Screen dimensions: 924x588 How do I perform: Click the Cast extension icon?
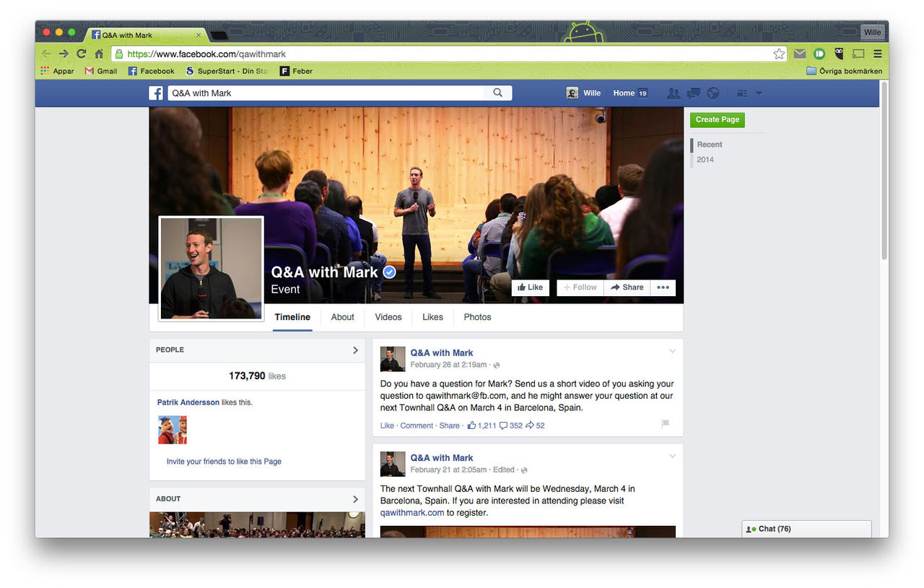point(858,53)
